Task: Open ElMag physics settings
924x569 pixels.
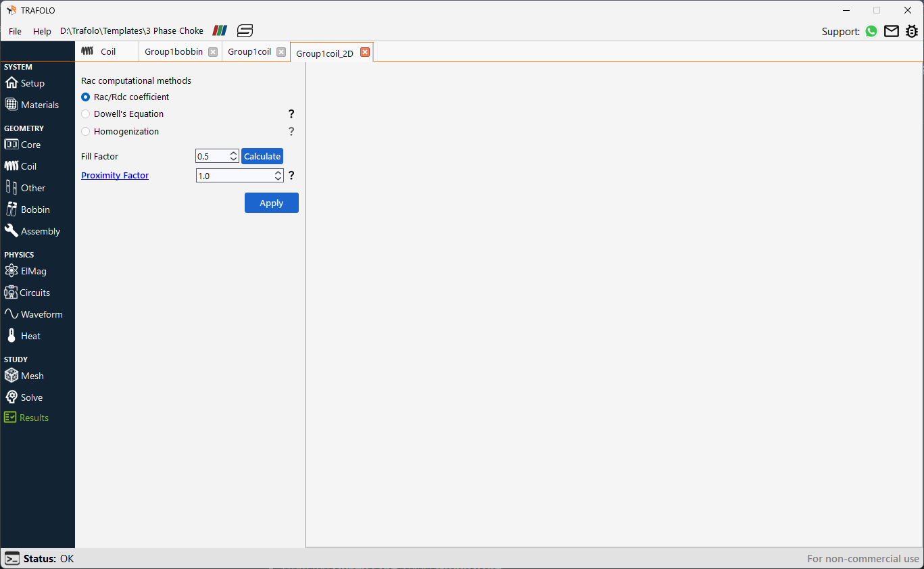Action: pos(25,271)
